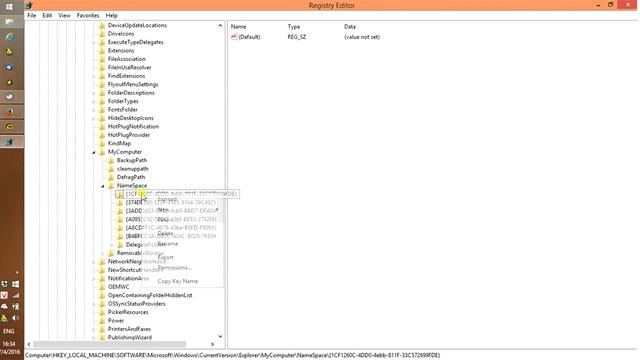Viewport: 640px width, 360px height.
Task: Open the File menu
Action: click(x=31, y=16)
